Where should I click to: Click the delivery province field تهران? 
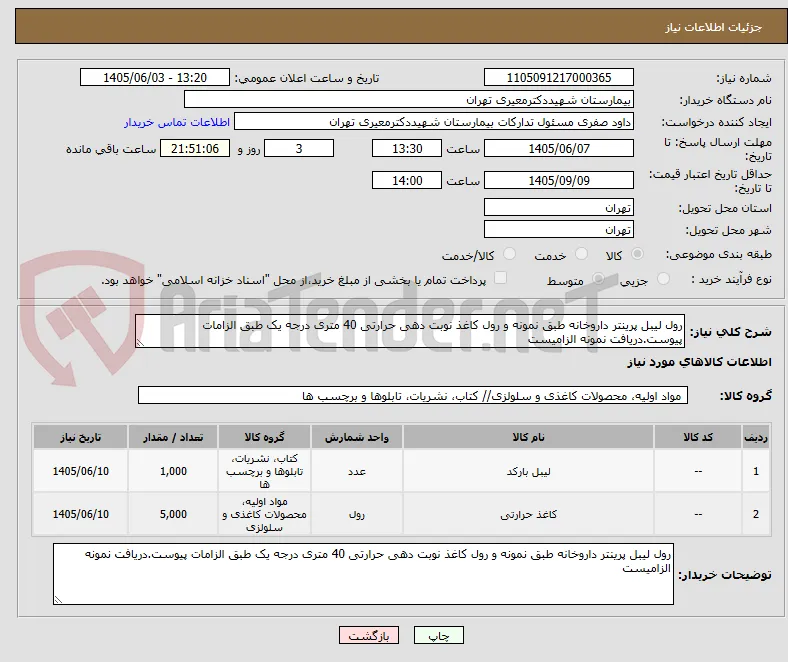(559, 207)
